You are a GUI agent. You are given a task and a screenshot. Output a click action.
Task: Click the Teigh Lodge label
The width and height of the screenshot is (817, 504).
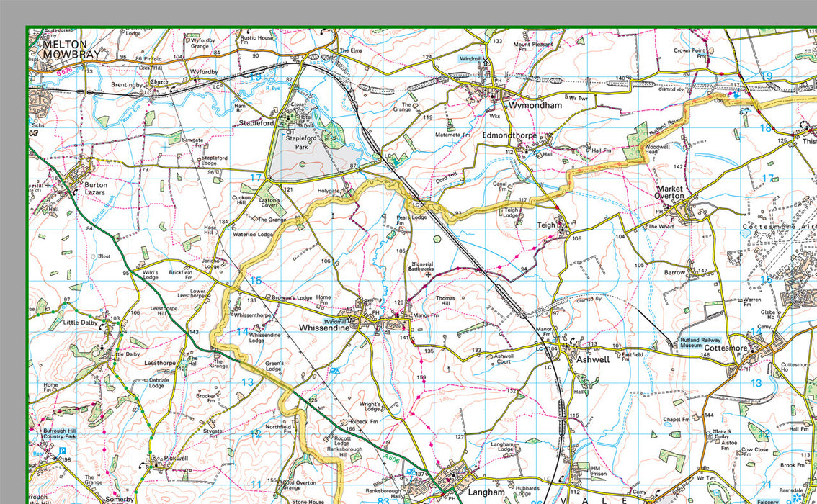point(511,213)
